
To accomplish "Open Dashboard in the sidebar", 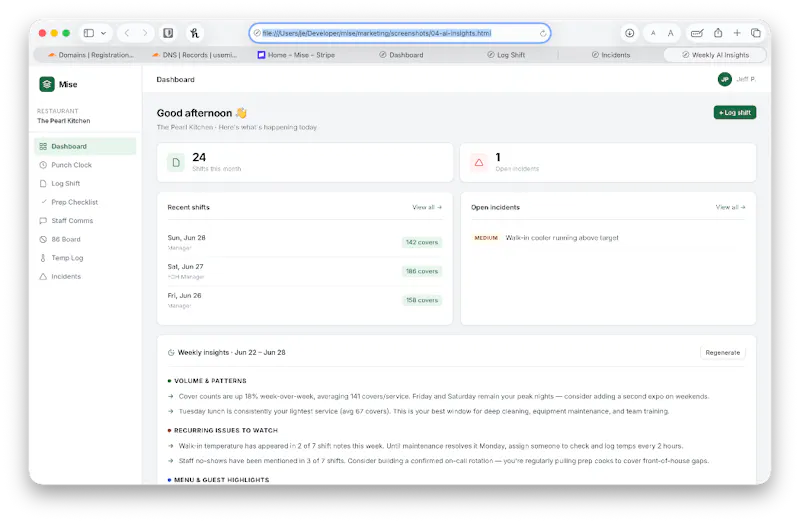I will (85, 146).
